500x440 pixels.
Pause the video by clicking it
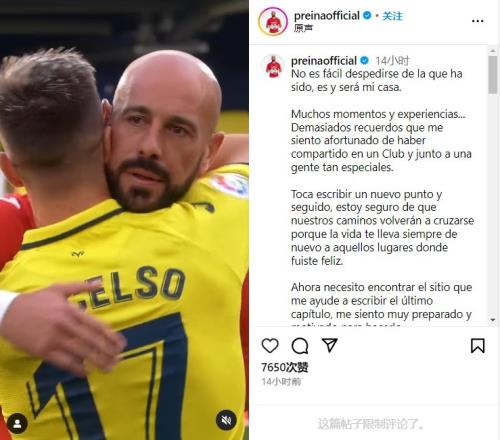pos(124,220)
